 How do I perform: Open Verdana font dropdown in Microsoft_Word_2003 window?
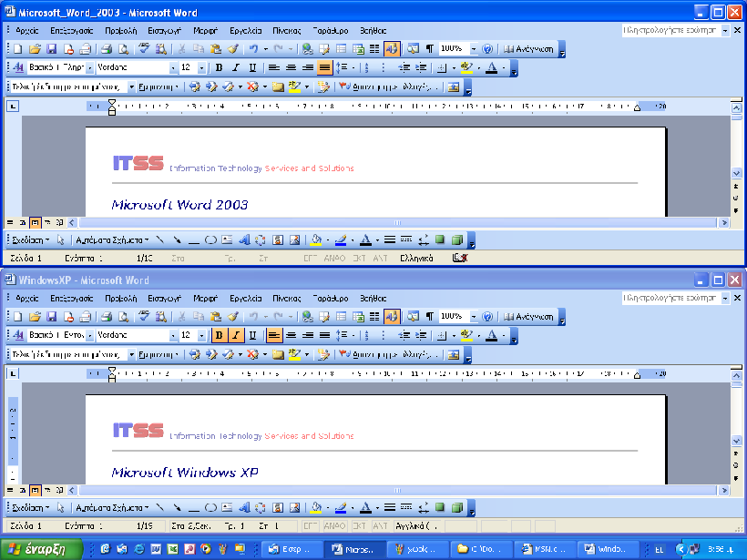point(173,67)
